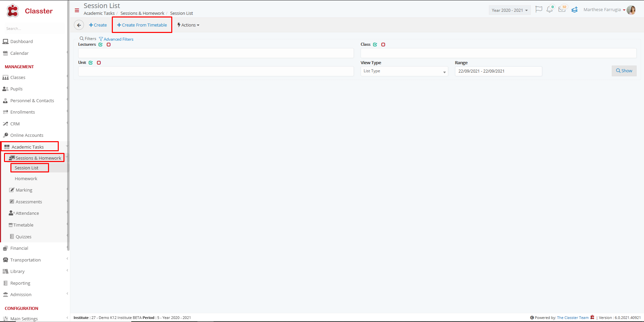Toggle the hamburger sidebar menu icon
644x322 pixels.
click(x=77, y=10)
